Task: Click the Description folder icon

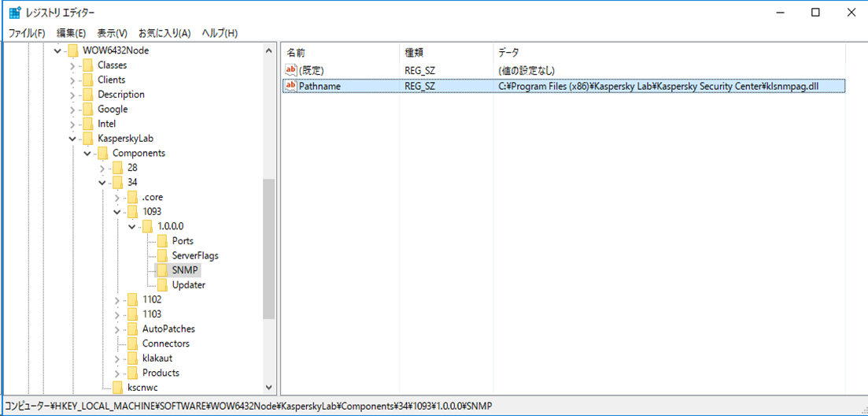Action: click(x=88, y=95)
